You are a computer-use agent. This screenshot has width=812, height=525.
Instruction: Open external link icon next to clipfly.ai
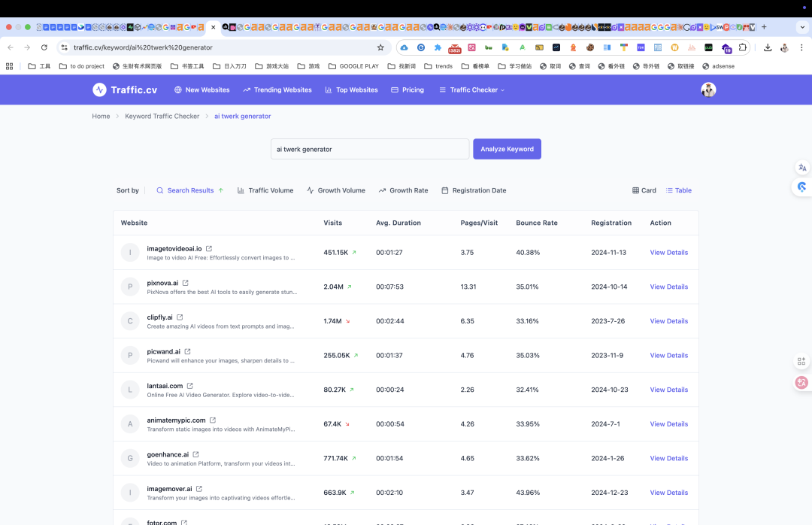point(180,317)
